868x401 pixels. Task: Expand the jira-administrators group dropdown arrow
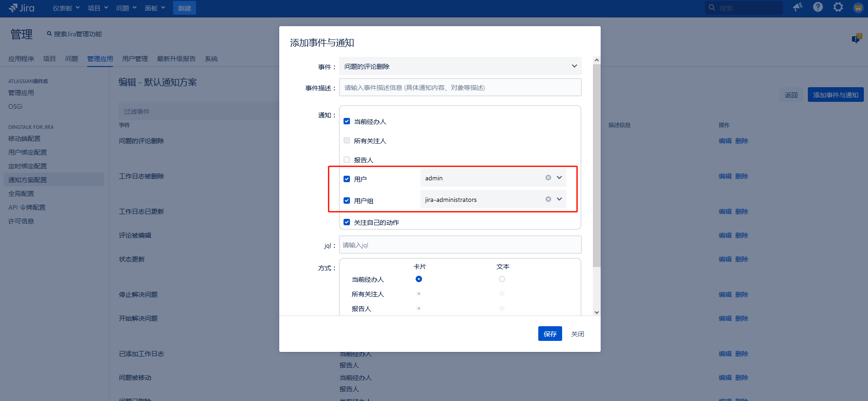[x=559, y=199]
